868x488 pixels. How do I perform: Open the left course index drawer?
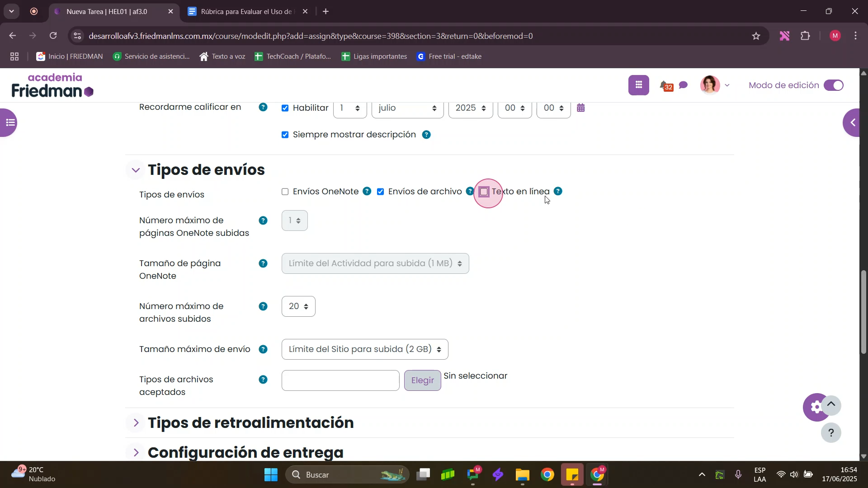[x=9, y=122]
